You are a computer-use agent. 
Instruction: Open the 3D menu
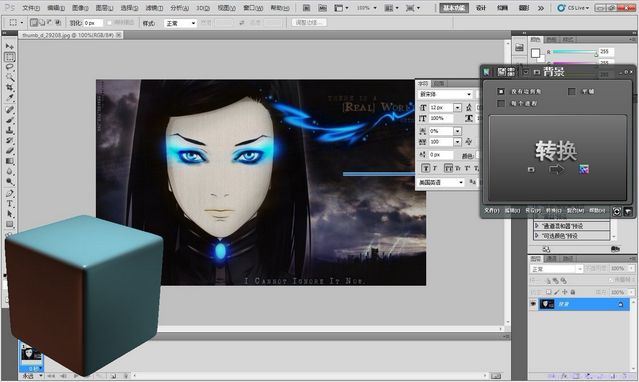tap(203, 8)
